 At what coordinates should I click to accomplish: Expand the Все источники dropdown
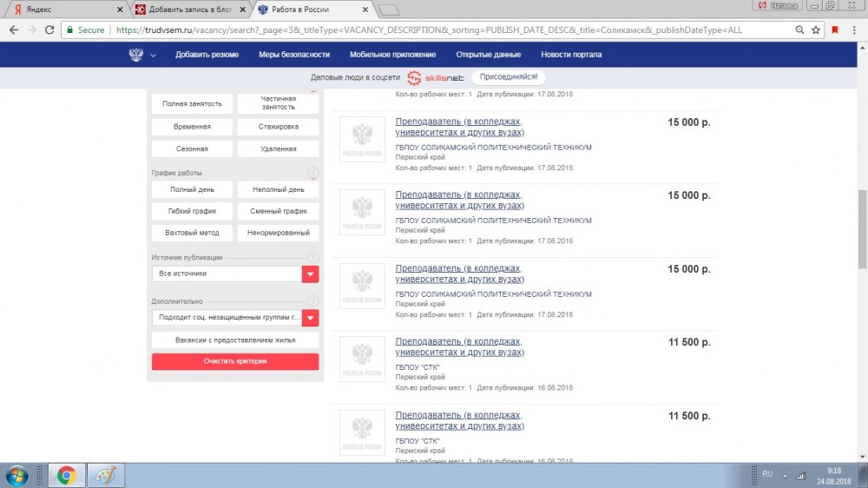pos(310,274)
